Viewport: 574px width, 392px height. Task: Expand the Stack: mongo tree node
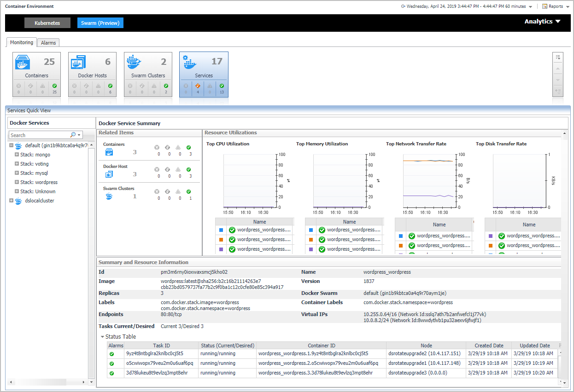point(17,155)
